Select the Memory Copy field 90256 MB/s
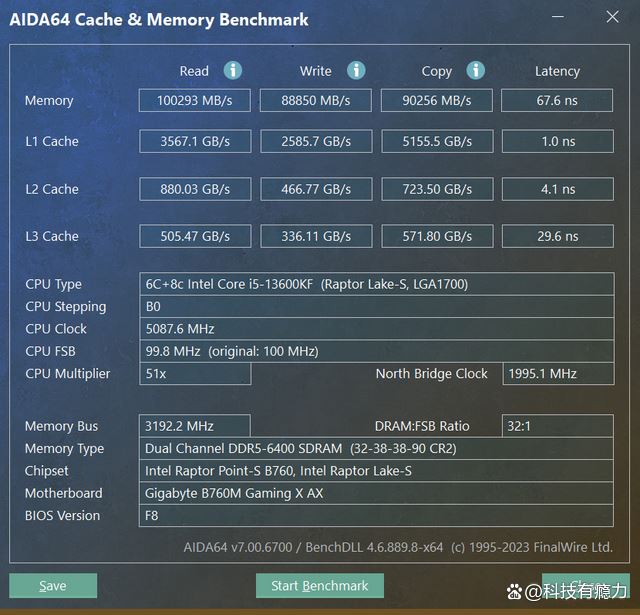Viewport: 640px width, 615px height. tap(436, 101)
